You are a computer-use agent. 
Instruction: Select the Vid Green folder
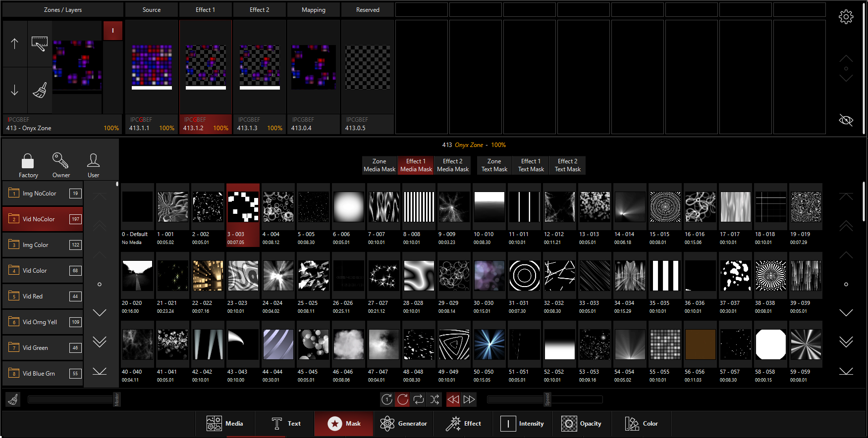[43, 348]
